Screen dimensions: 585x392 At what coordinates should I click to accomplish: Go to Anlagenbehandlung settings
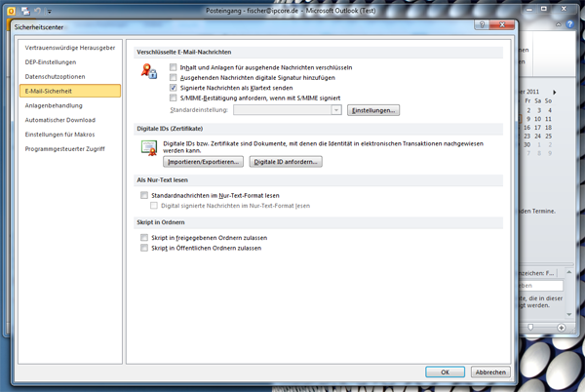point(70,105)
